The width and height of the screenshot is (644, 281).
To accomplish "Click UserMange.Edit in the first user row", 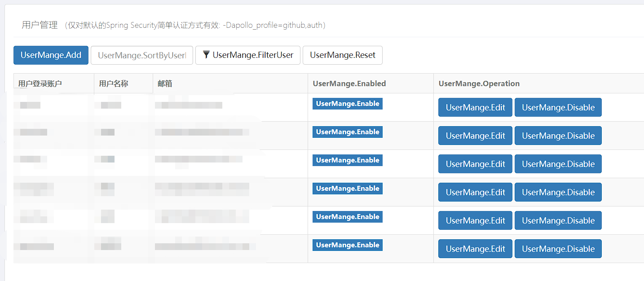I will click(475, 107).
